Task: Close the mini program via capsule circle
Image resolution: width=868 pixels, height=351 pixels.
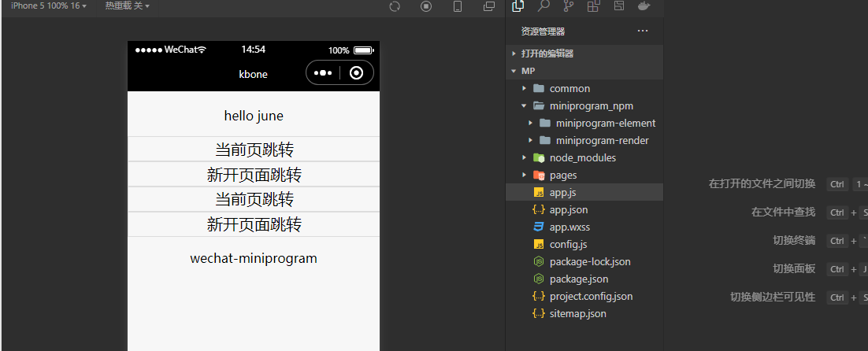Action: pos(357,73)
